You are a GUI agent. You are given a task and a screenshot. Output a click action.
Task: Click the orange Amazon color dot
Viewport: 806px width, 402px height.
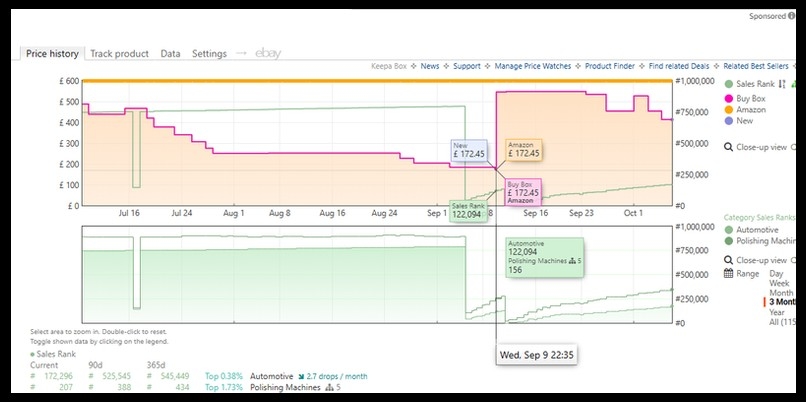(728, 110)
